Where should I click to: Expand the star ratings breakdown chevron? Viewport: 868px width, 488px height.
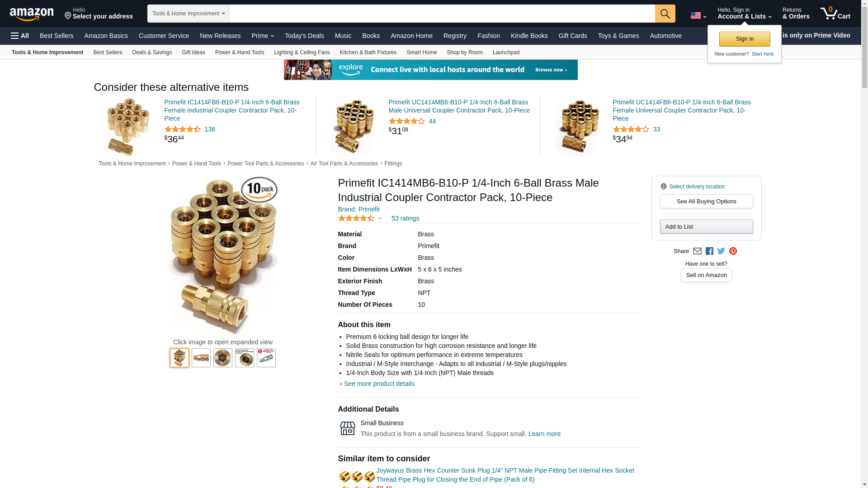coord(380,218)
